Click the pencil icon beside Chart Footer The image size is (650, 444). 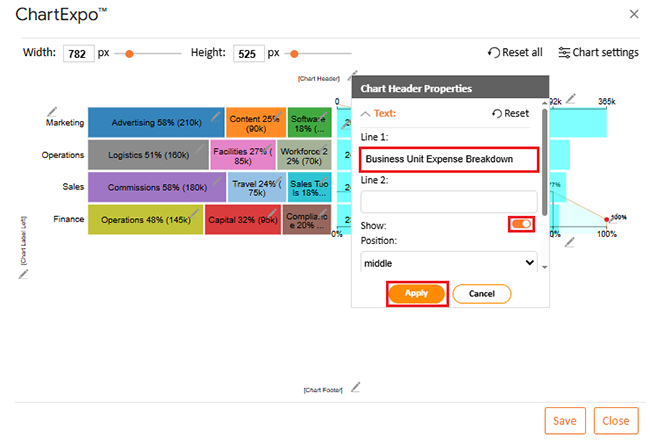[x=354, y=388]
